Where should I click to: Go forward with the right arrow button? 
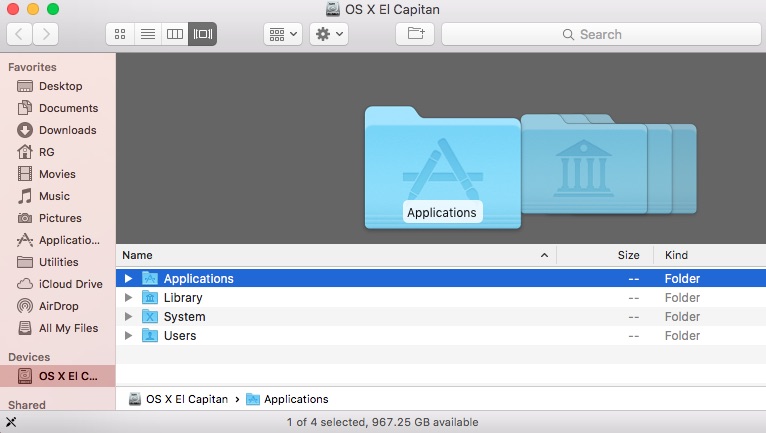click(46, 34)
